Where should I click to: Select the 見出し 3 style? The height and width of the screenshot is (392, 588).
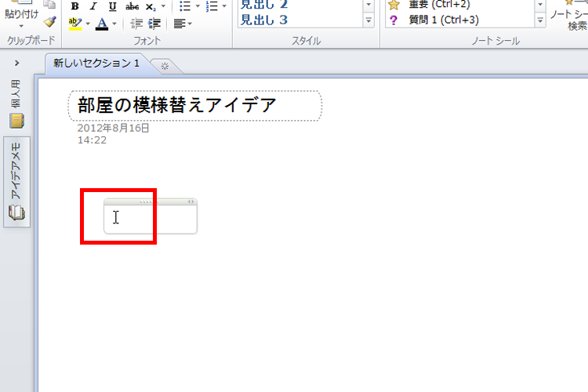pos(263,20)
